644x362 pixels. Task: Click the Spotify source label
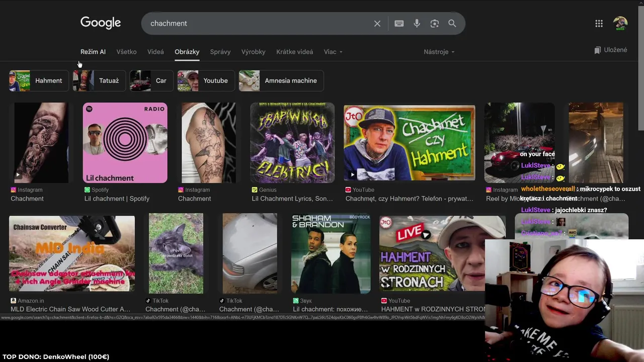pyautogui.click(x=100, y=190)
